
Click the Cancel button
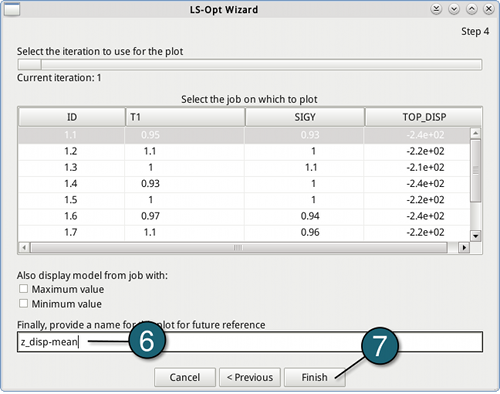tap(185, 377)
